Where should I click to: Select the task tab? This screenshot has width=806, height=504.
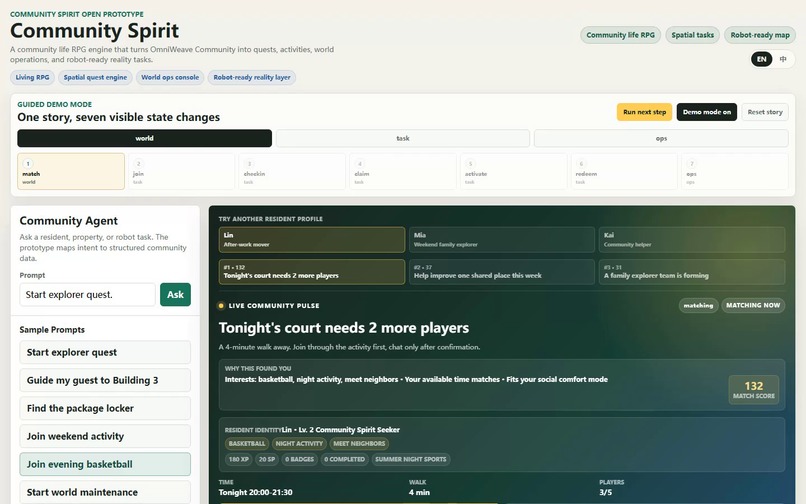coord(402,138)
